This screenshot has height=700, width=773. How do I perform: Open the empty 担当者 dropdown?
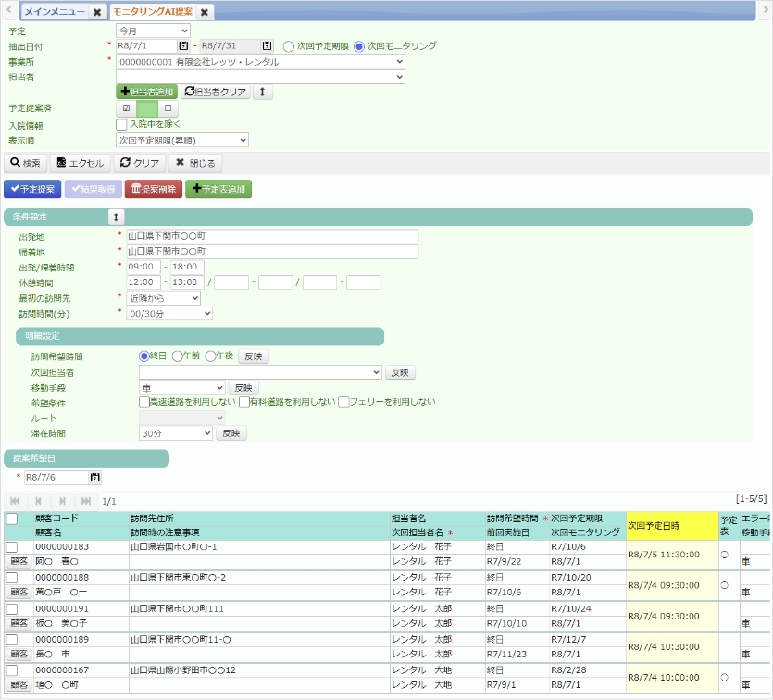(x=260, y=77)
